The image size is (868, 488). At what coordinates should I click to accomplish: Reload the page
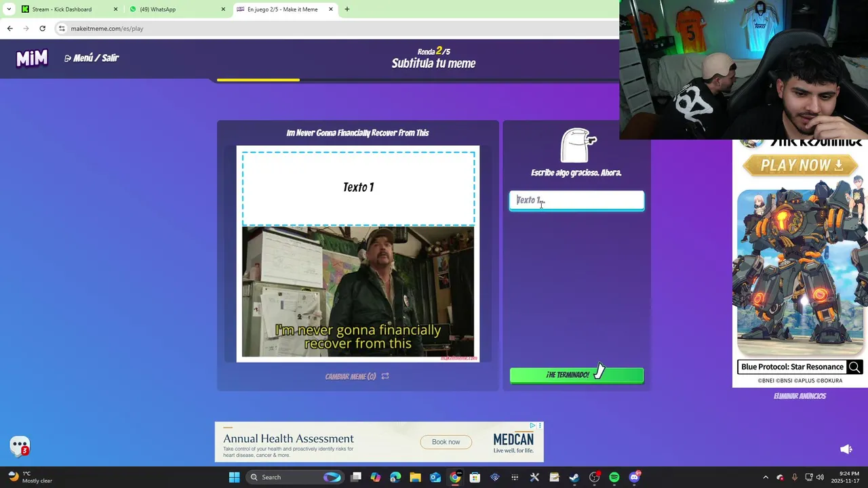click(42, 28)
